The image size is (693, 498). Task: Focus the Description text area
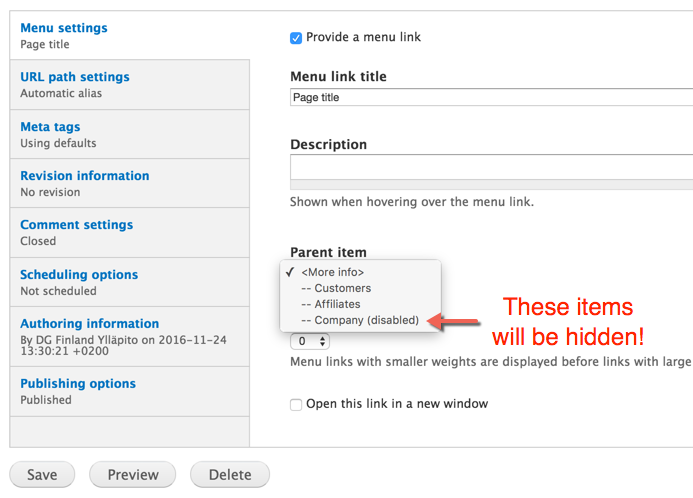(491, 167)
